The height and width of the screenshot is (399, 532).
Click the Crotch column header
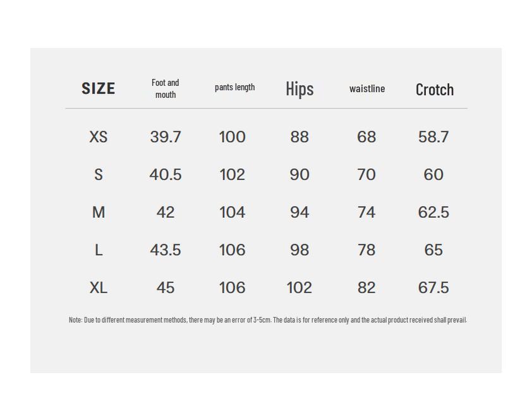(435, 90)
